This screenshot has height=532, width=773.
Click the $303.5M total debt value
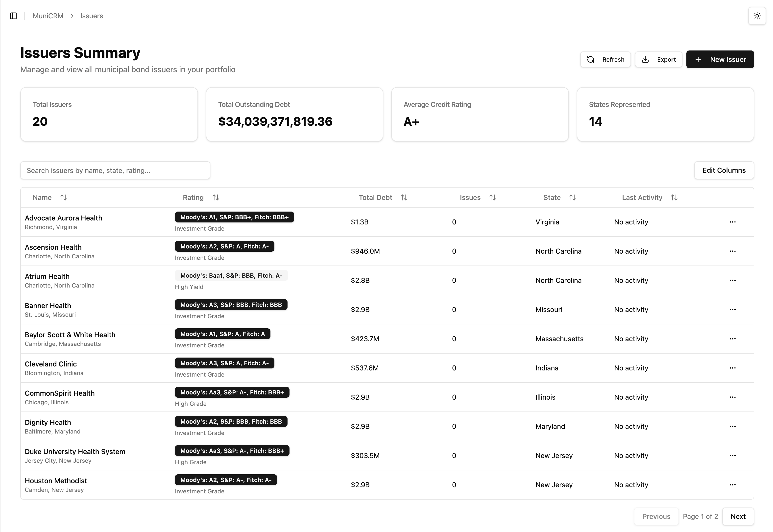click(365, 456)
